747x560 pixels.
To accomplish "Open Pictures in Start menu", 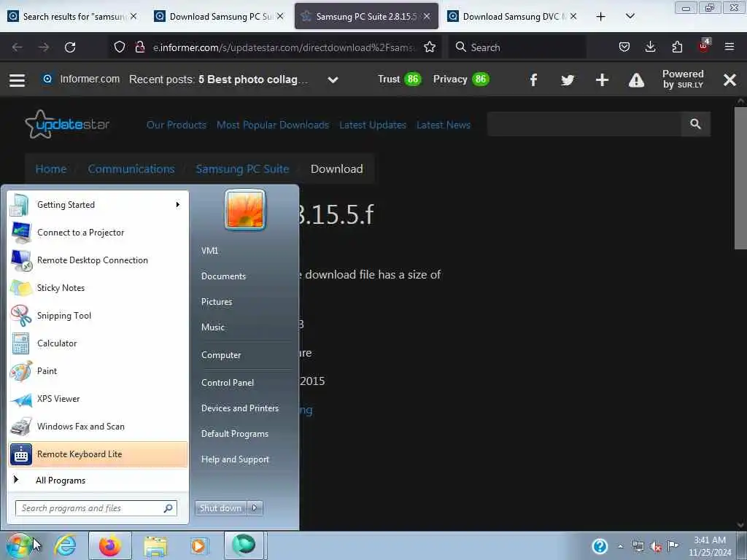I will point(217,302).
